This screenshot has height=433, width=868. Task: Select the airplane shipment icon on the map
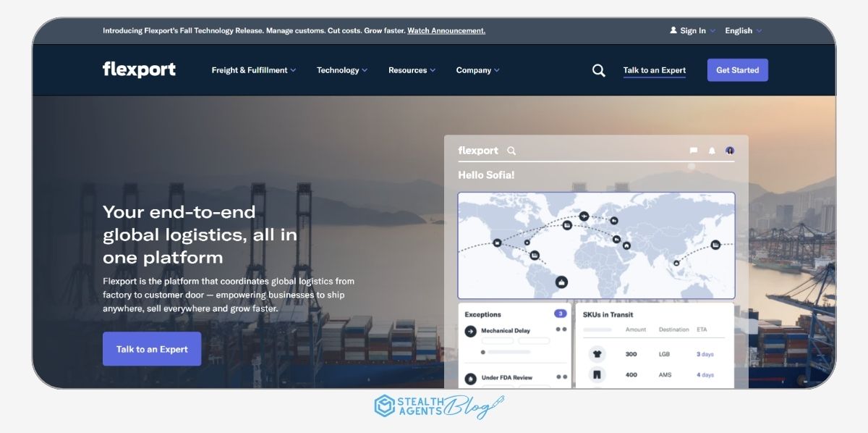point(584,216)
